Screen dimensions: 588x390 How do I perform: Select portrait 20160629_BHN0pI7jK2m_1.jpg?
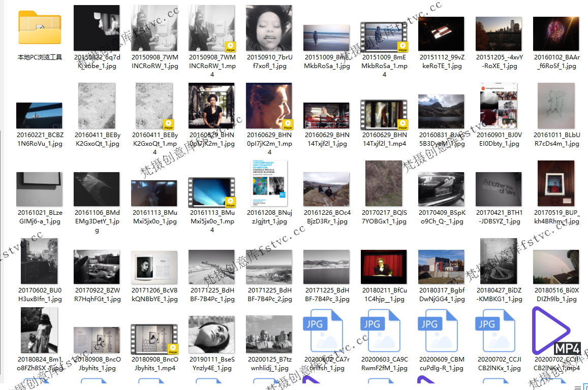pyautogui.click(x=212, y=106)
